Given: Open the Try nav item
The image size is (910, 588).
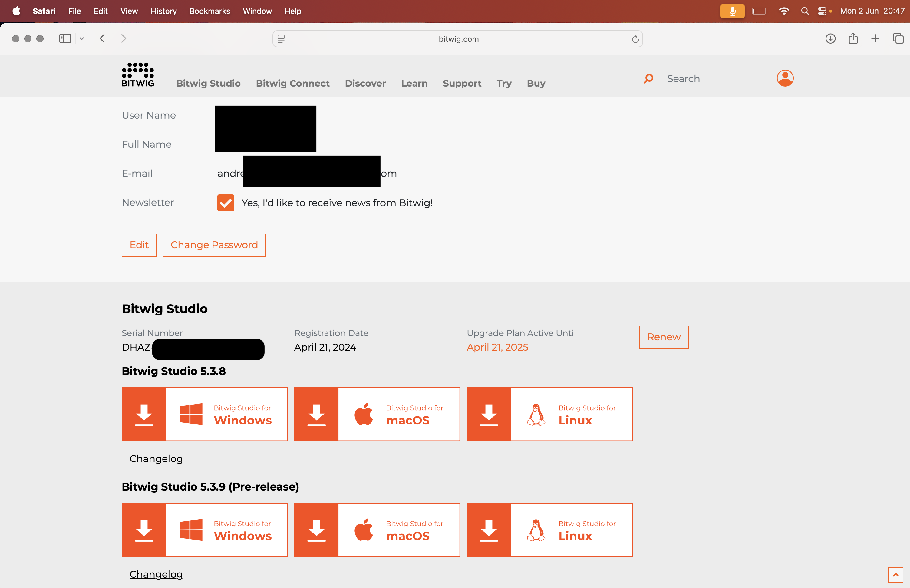Looking at the screenshot, I should (x=504, y=83).
